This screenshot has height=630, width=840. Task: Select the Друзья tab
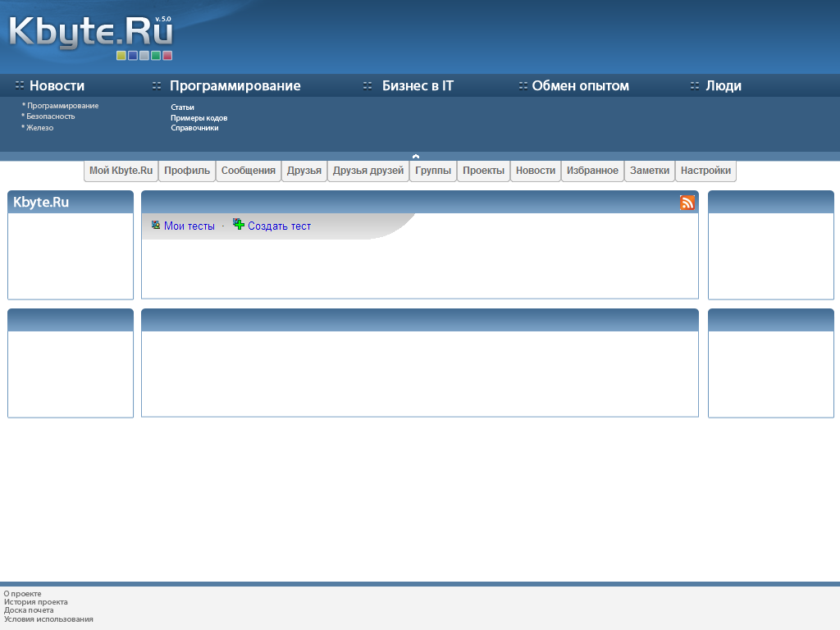point(304,171)
